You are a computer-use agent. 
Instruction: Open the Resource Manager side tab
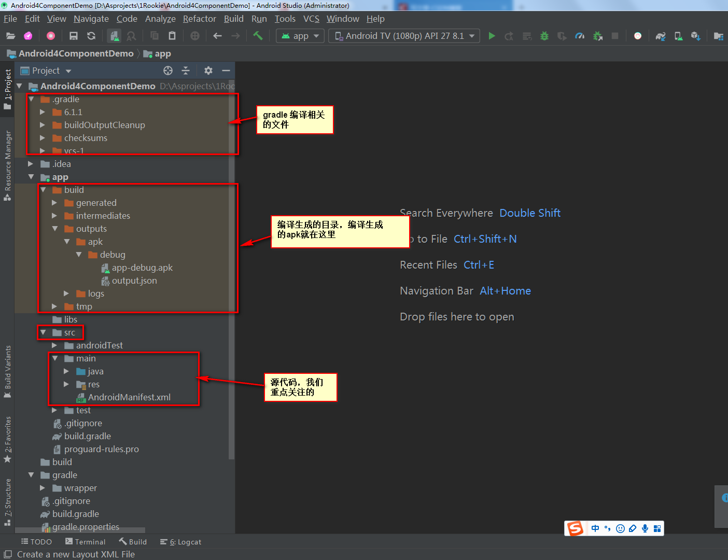click(7, 166)
